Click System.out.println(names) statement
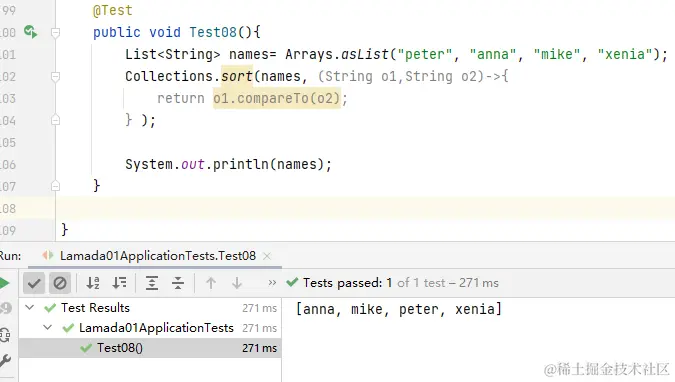Image resolution: width=675 pixels, height=382 pixels. [x=229, y=164]
